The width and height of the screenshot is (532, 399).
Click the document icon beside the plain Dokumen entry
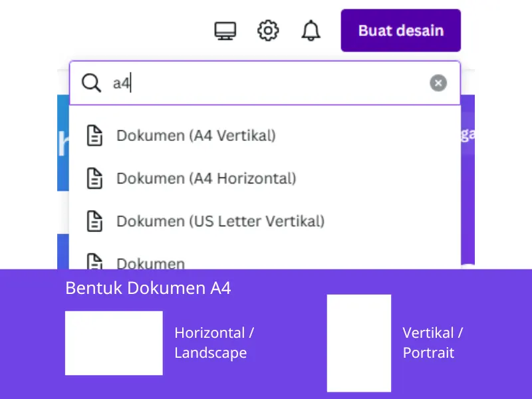coord(95,262)
